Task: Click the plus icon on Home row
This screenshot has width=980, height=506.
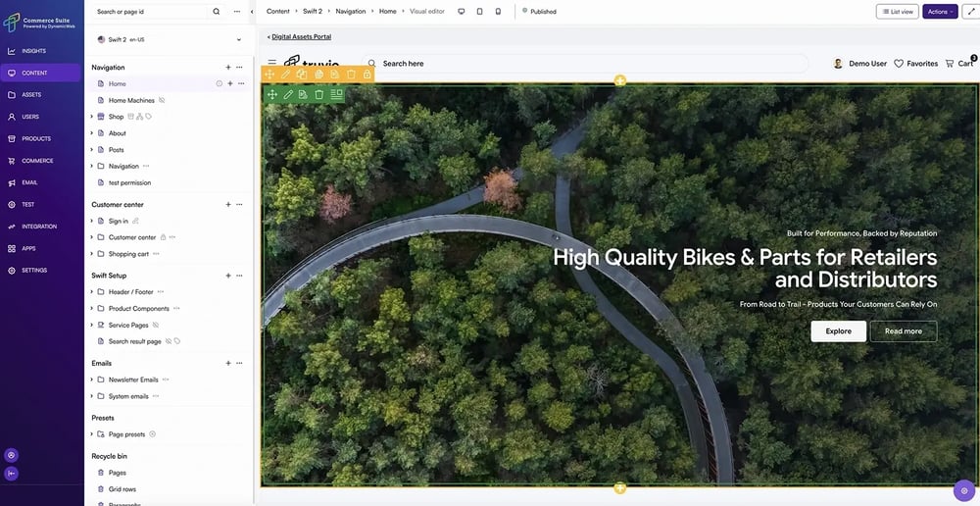Action: 230,83
